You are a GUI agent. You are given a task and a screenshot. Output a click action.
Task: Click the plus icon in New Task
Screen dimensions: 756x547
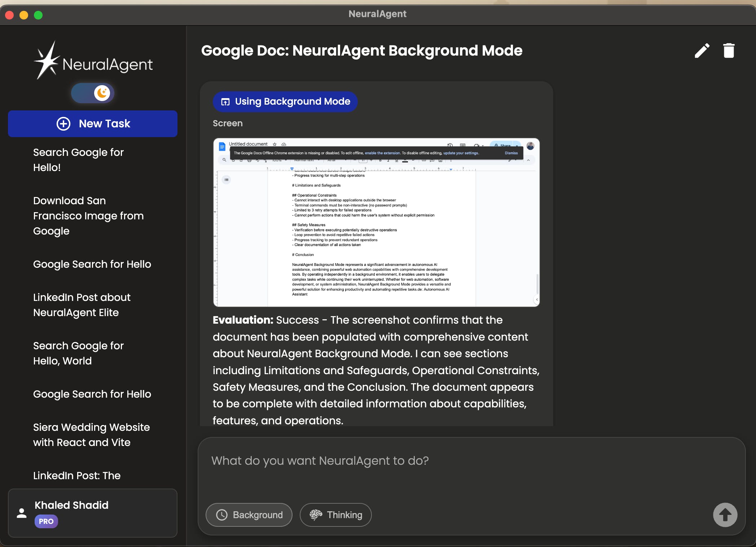tap(63, 124)
